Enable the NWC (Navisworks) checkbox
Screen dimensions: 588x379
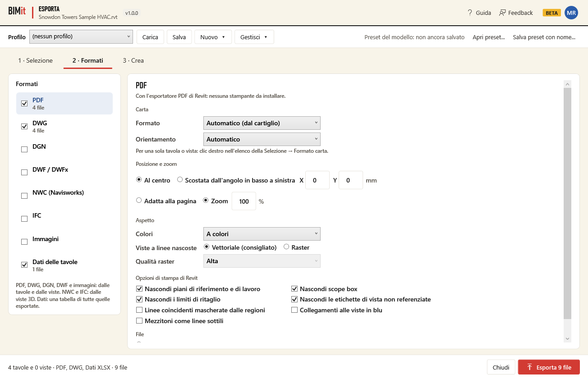click(x=24, y=196)
